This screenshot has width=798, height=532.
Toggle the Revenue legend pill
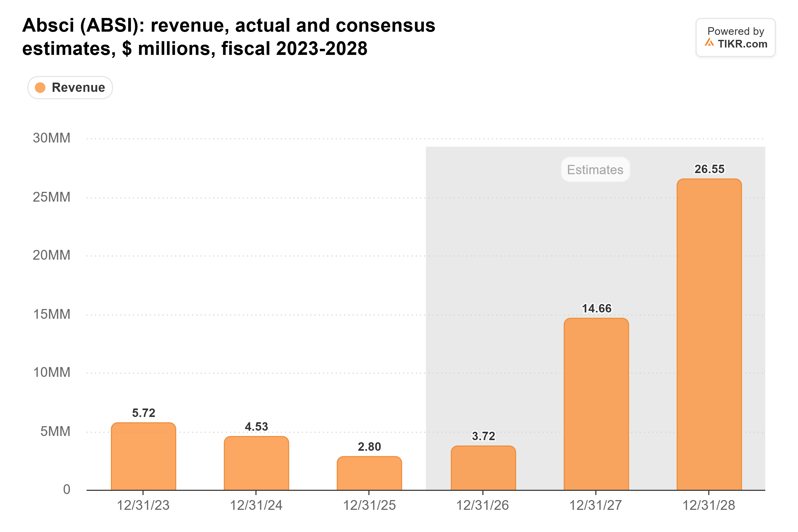[x=70, y=88]
